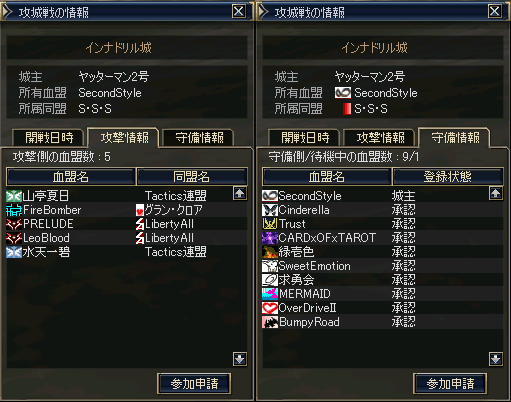The width and height of the screenshot is (511, 402).
Task: Click the MERMAID clan crest icon
Action: pyautogui.click(x=270, y=294)
